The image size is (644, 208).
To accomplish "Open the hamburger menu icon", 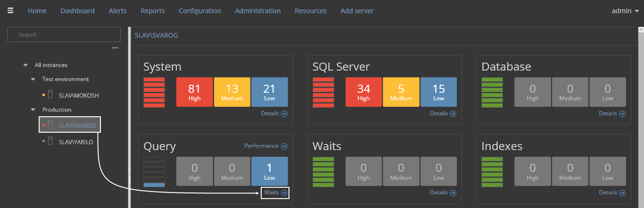I will click(10, 11).
